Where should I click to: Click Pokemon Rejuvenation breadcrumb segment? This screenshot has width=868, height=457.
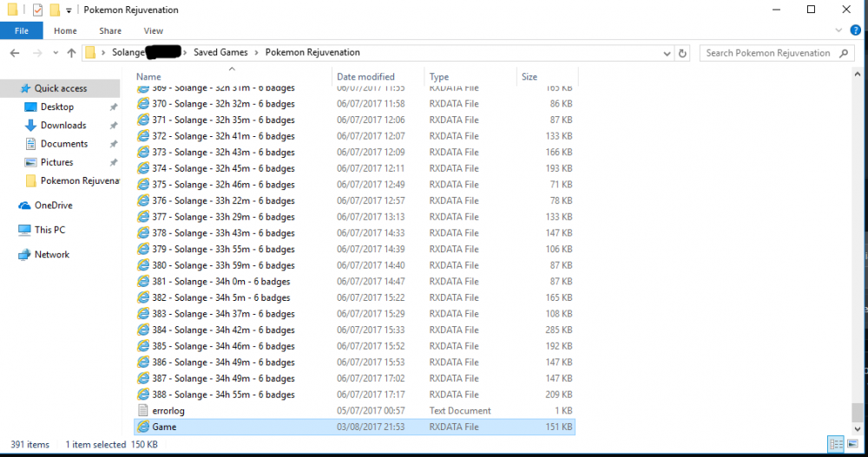point(312,52)
